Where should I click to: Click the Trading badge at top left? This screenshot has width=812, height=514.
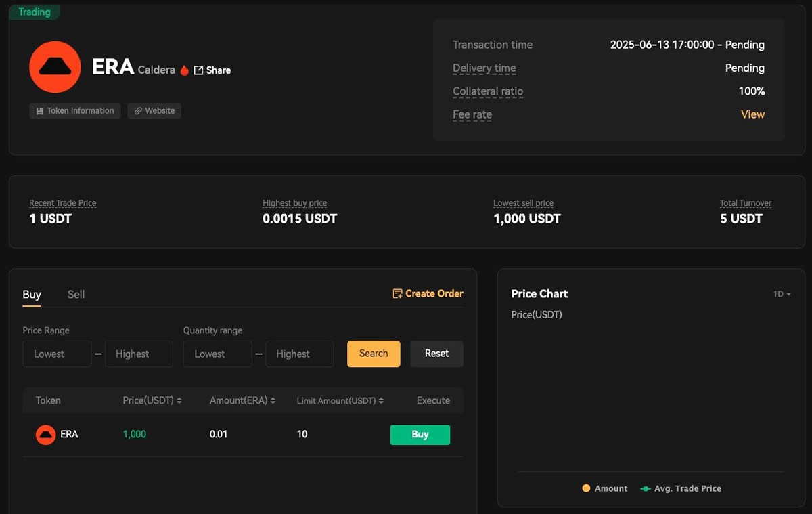(34, 12)
